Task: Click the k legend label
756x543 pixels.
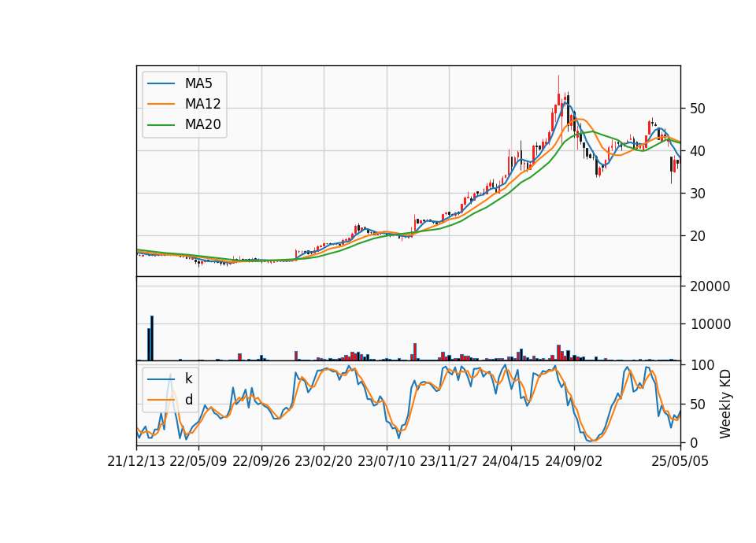Action: pyautogui.click(x=188, y=379)
